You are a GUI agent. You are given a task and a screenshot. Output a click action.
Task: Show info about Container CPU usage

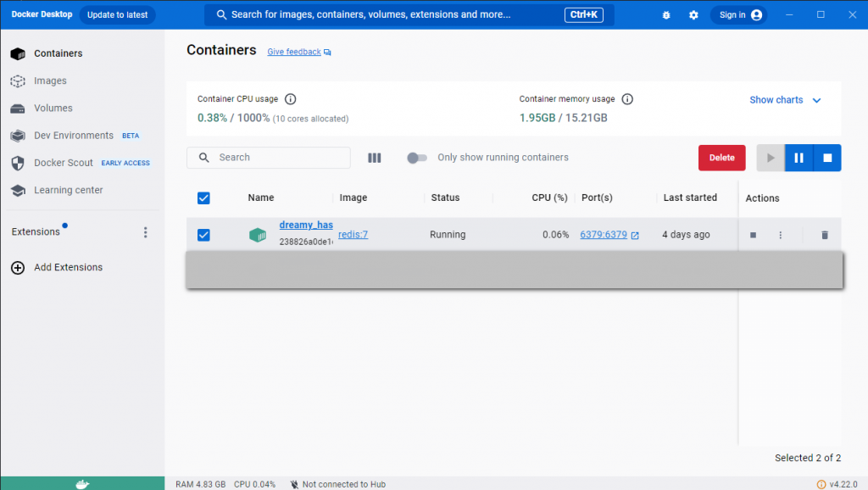[290, 99]
